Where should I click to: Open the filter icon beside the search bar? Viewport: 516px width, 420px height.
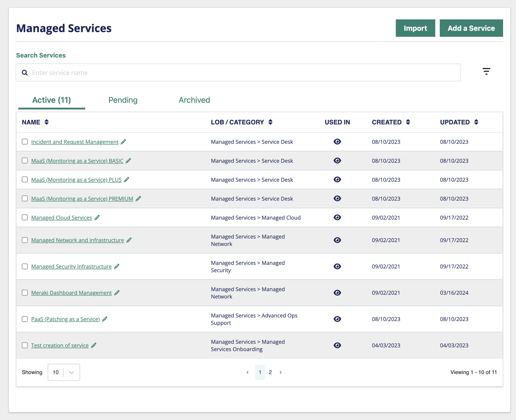[486, 71]
